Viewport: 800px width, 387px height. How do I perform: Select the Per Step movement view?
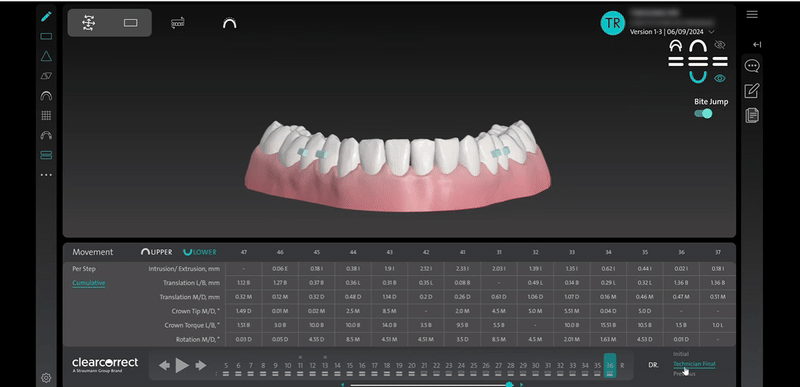[84, 269]
